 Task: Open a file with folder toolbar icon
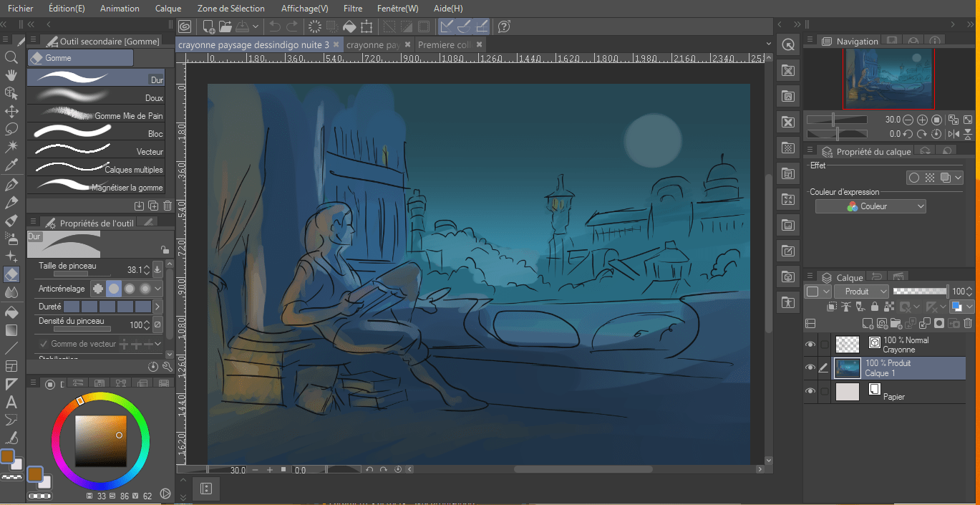[x=225, y=27]
